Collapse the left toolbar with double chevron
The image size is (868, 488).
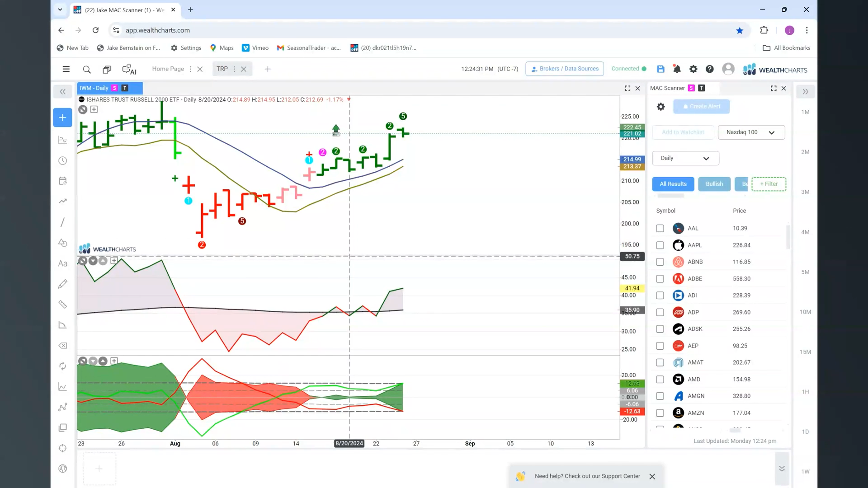click(62, 92)
